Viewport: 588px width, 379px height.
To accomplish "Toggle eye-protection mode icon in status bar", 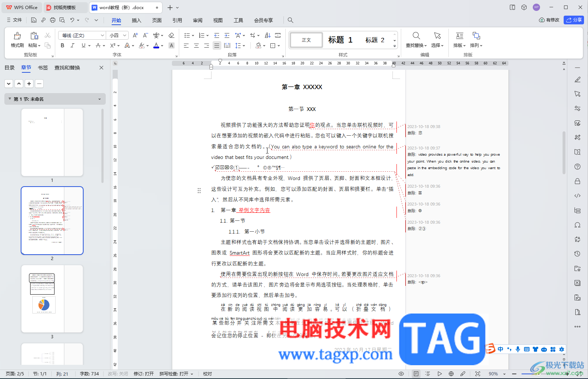I will click(x=401, y=374).
